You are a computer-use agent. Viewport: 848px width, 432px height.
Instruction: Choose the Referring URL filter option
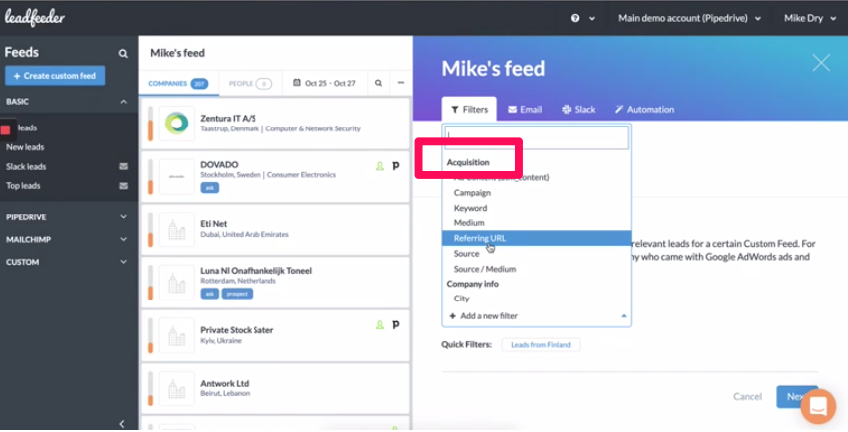tap(536, 238)
